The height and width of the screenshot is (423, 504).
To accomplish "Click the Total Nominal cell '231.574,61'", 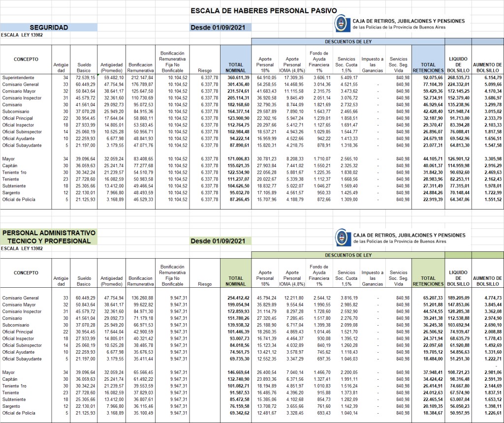I will click(x=238, y=91).
